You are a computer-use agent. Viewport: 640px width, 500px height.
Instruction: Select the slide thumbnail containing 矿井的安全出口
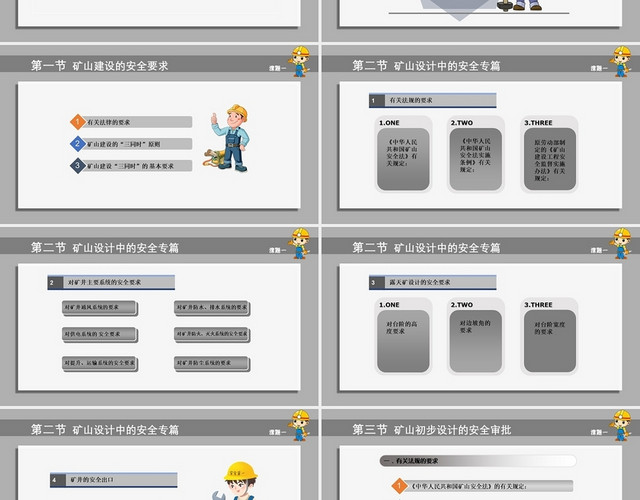click(x=159, y=454)
